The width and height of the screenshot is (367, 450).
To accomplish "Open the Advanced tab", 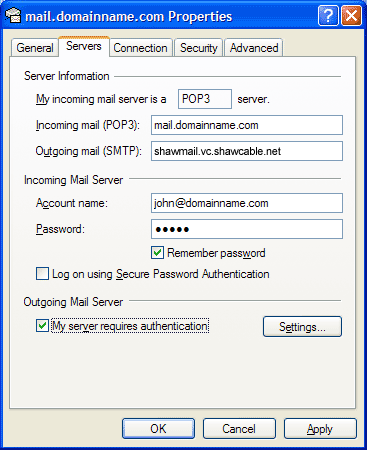I will [x=254, y=48].
